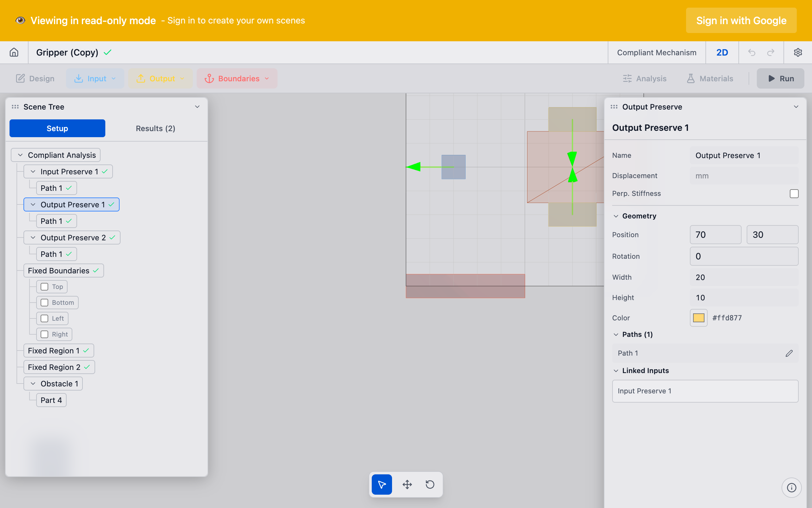The width and height of the screenshot is (812, 508).
Task: Toggle the 2D view mode
Action: coord(722,52)
